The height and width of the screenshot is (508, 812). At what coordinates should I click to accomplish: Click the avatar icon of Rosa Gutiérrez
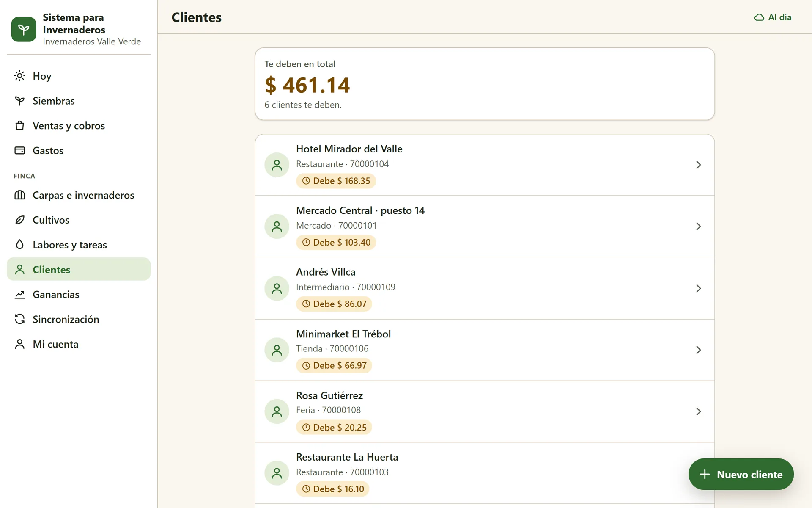277,411
